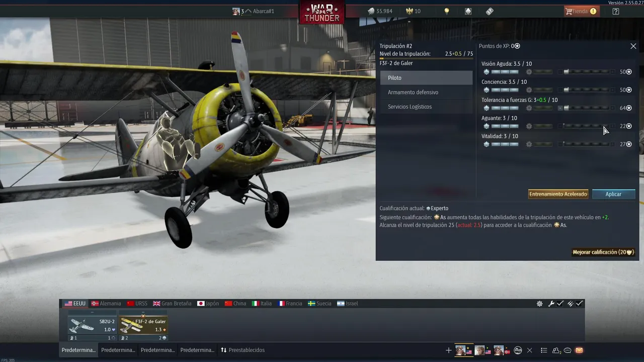Select the Piloto skill category
The image size is (644, 362).
[x=426, y=78]
